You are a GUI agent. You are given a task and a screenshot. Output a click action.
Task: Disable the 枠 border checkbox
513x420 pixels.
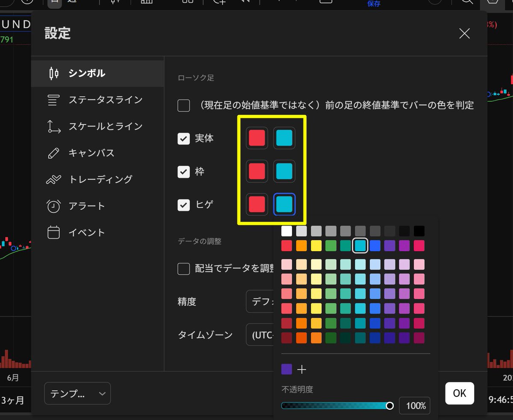pos(183,171)
